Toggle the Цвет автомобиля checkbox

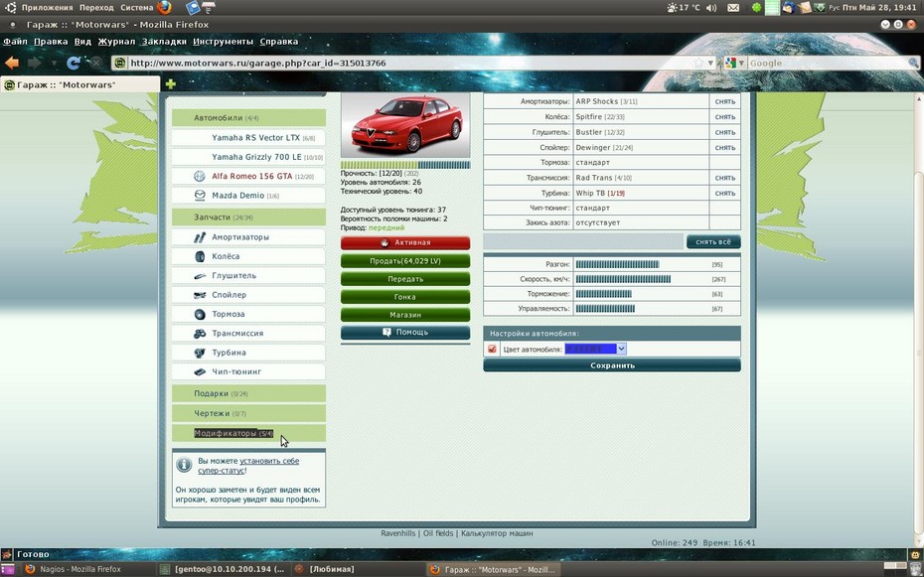[492, 350]
